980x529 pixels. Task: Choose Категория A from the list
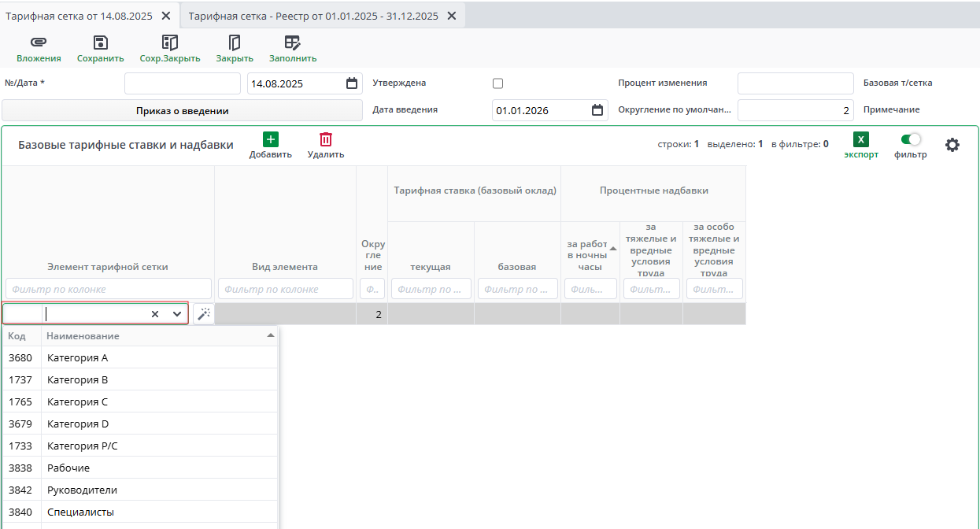(x=140, y=357)
